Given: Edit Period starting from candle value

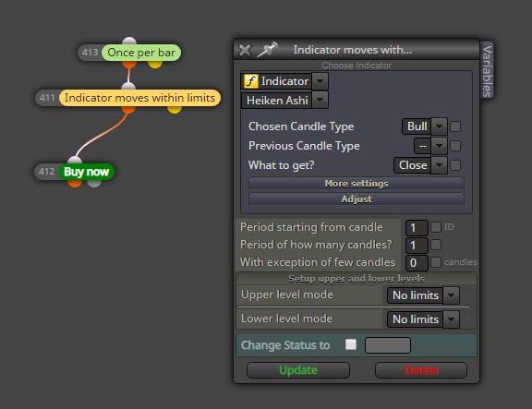Looking at the screenshot, I should click(x=417, y=227).
